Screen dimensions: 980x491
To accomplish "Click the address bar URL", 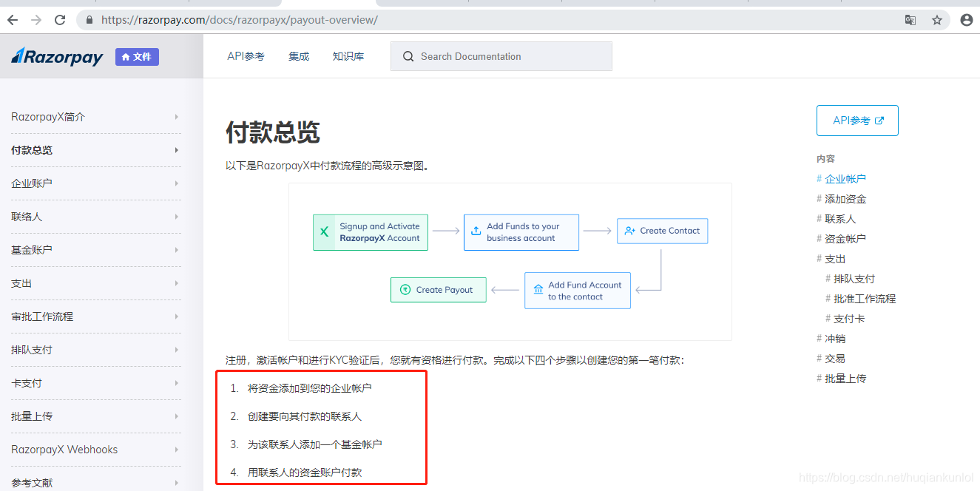I will (240, 20).
